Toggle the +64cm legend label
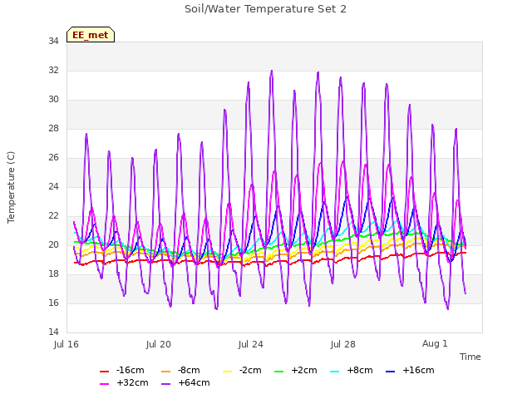 pyautogui.click(x=194, y=382)
